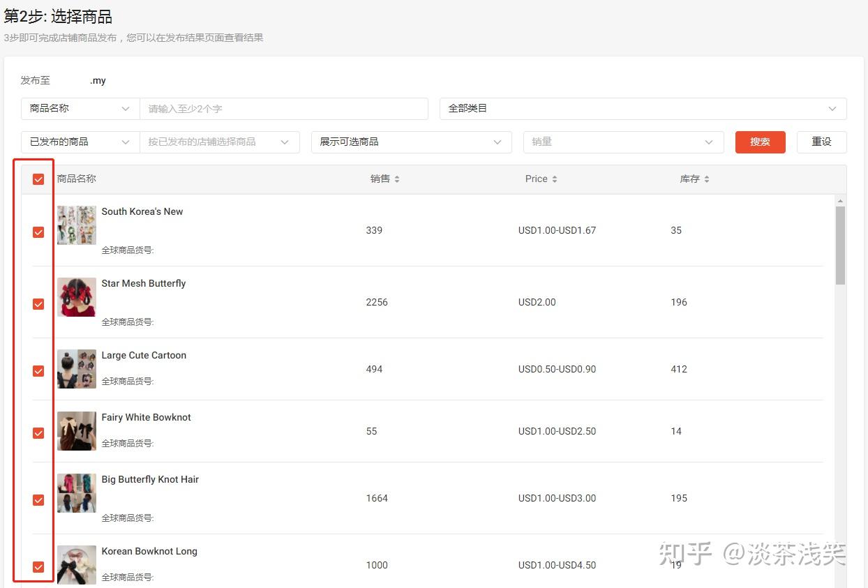Image resolution: width=868 pixels, height=588 pixels.
Task: Click the South Korea's New product thumbnail
Action: pyautogui.click(x=77, y=225)
